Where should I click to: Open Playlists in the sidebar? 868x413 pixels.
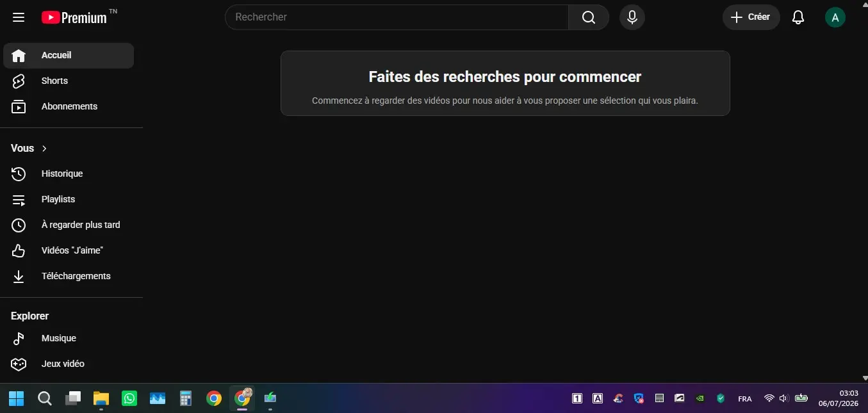click(x=69, y=199)
